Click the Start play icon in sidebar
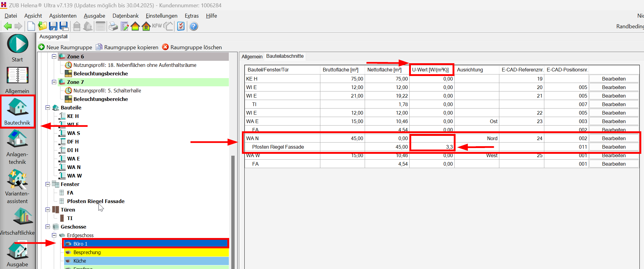 pyautogui.click(x=18, y=44)
